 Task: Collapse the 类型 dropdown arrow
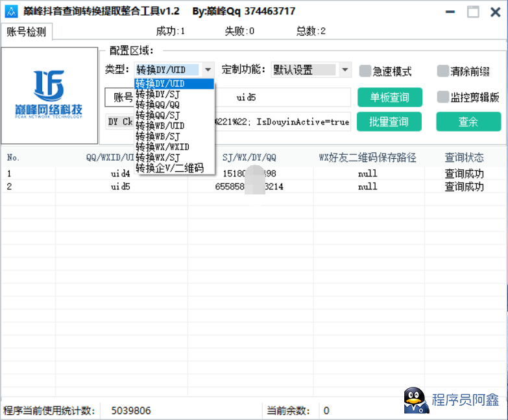coord(208,70)
